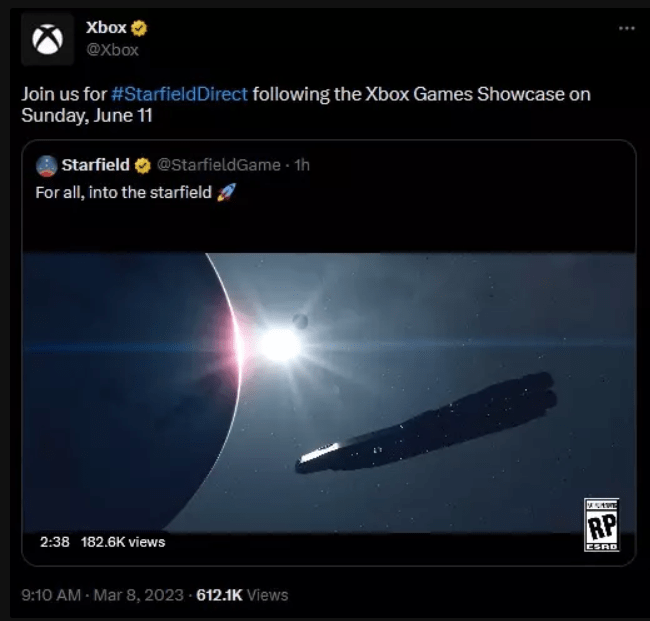Open the quoted Starfield tweet text

[124, 193]
